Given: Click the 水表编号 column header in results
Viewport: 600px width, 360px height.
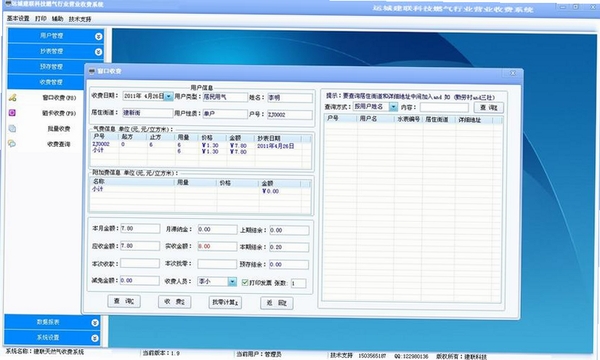Looking at the screenshot, I should click(x=408, y=119).
